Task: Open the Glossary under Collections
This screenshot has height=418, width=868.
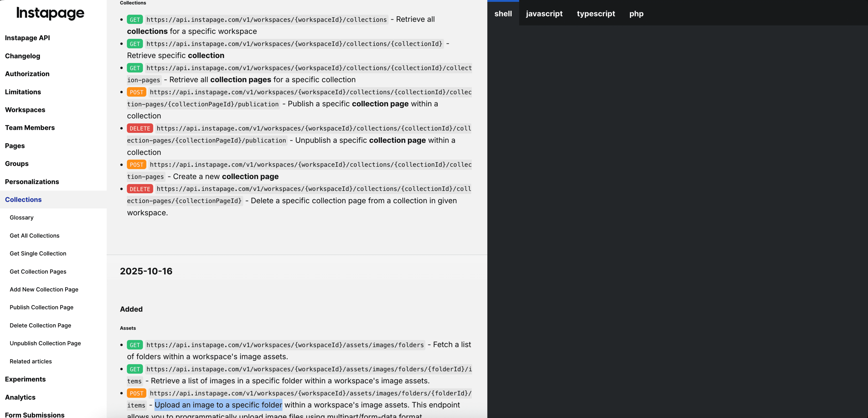Action: point(22,217)
